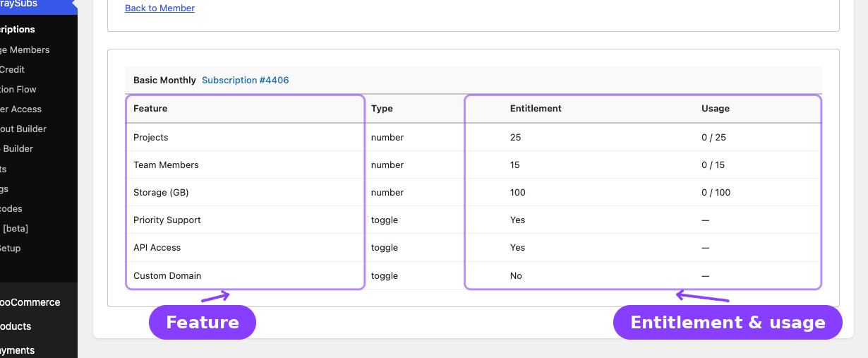Click the No entitlement for Custom Domain
This screenshot has height=358, width=868.
pyautogui.click(x=516, y=275)
